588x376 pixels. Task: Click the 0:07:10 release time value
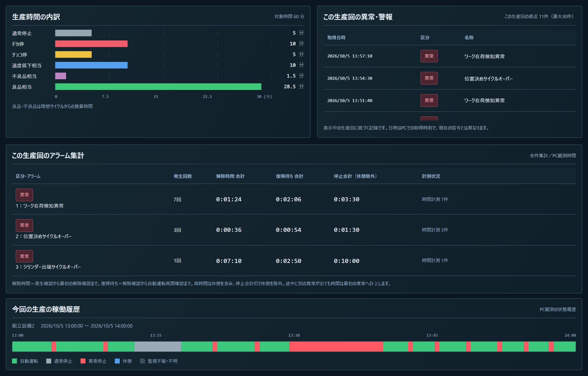point(228,261)
